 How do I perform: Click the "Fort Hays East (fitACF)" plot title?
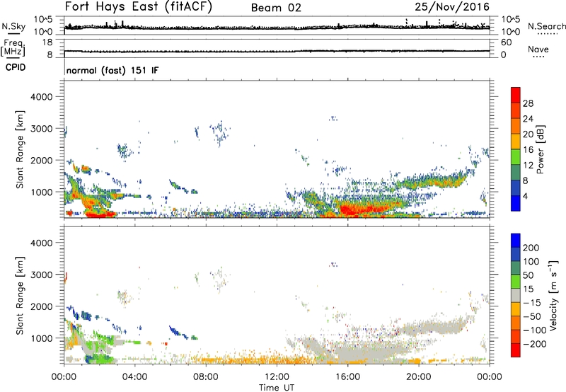pos(138,7)
